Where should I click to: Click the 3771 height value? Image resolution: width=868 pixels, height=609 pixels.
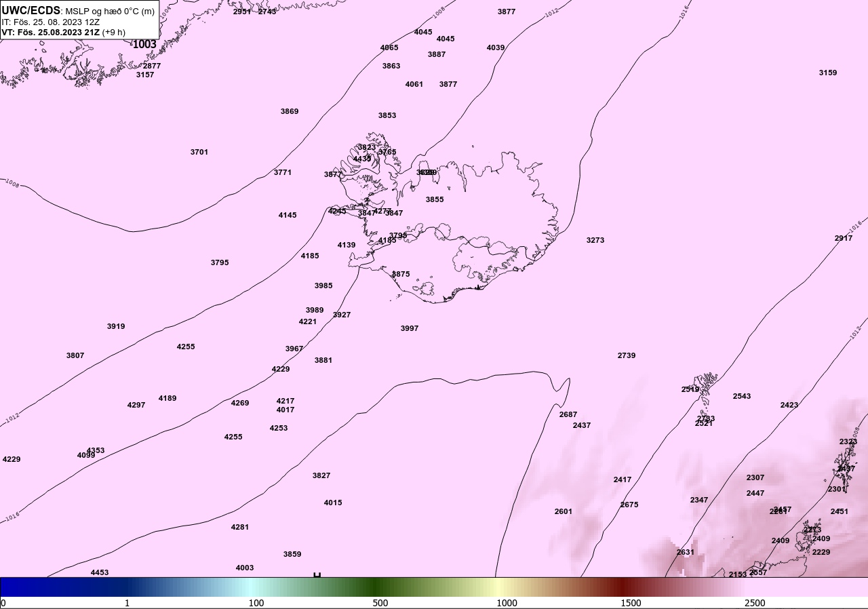pos(283,172)
